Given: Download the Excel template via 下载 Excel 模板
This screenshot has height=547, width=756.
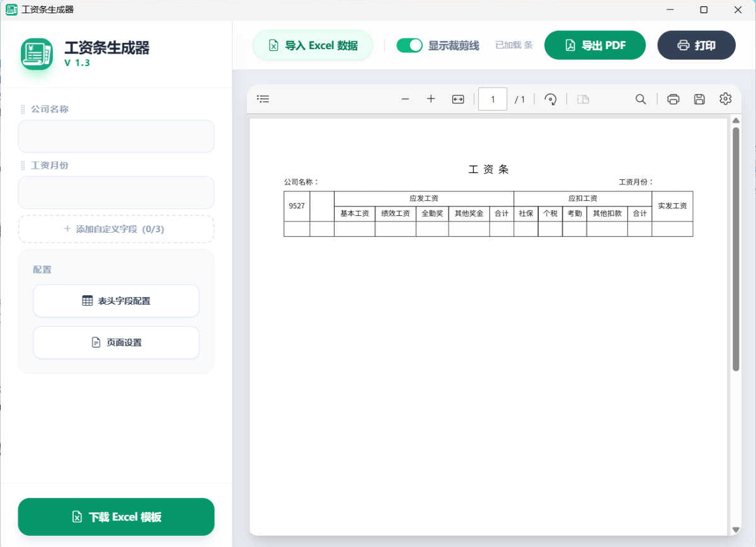Looking at the screenshot, I should (116, 517).
